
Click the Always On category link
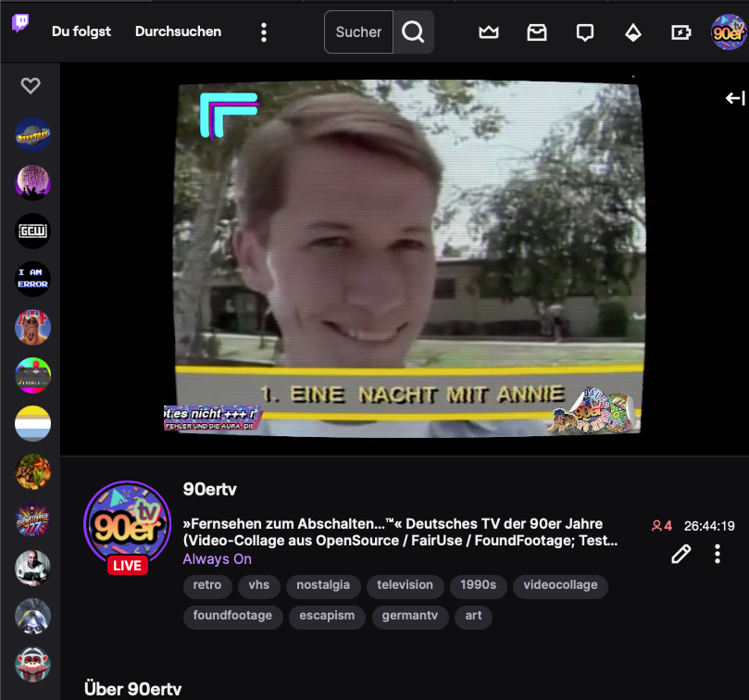coord(217,559)
